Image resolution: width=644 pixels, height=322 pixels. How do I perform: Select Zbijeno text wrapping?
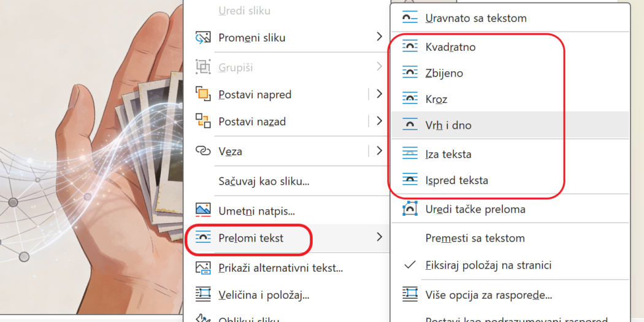click(x=444, y=74)
